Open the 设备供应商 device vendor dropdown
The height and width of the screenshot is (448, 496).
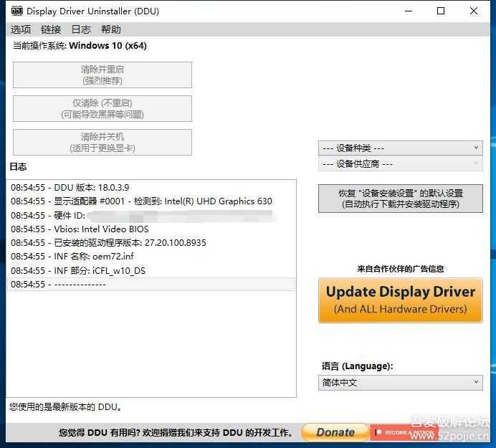point(400,164)
